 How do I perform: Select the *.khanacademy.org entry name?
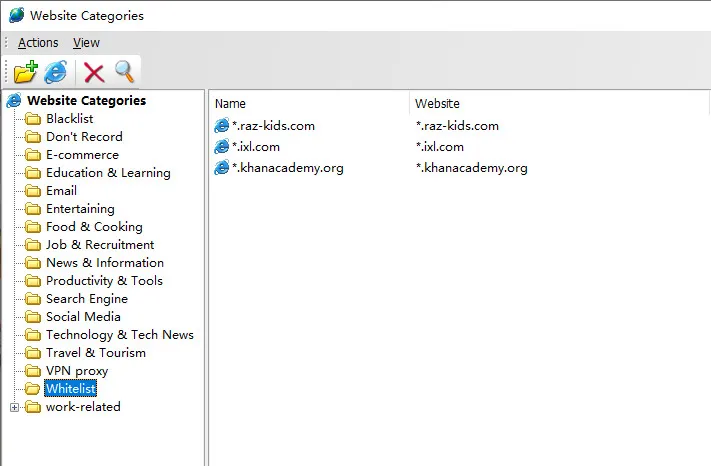pos(287,168)
